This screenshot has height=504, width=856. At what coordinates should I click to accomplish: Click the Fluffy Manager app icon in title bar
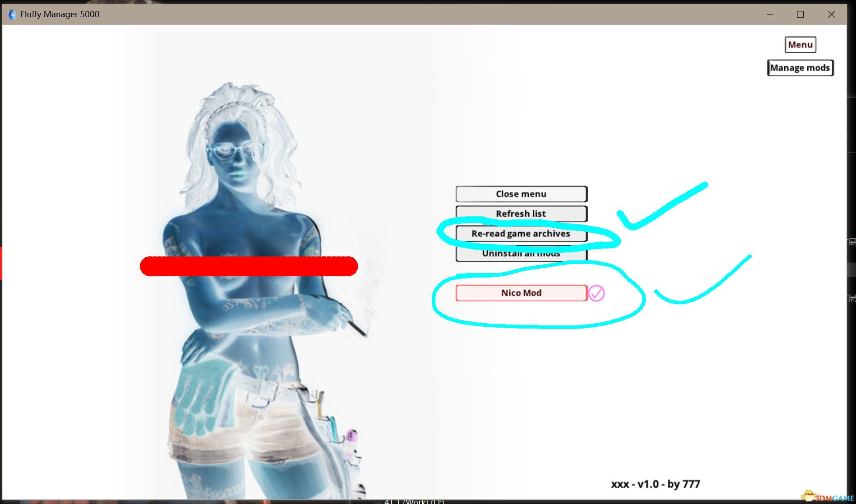[x=12, y=14]
